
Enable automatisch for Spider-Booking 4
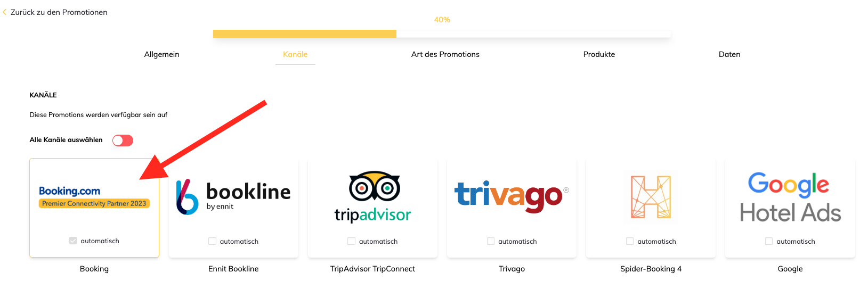(630, 241)
